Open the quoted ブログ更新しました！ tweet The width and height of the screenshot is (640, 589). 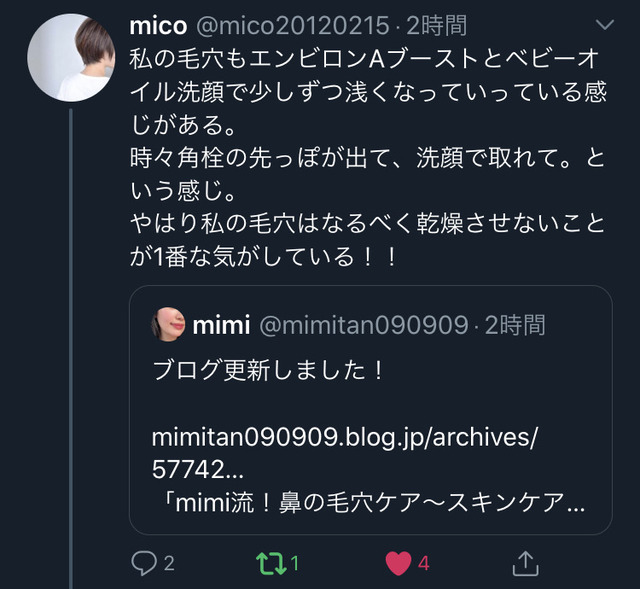(x=371, y=410)
